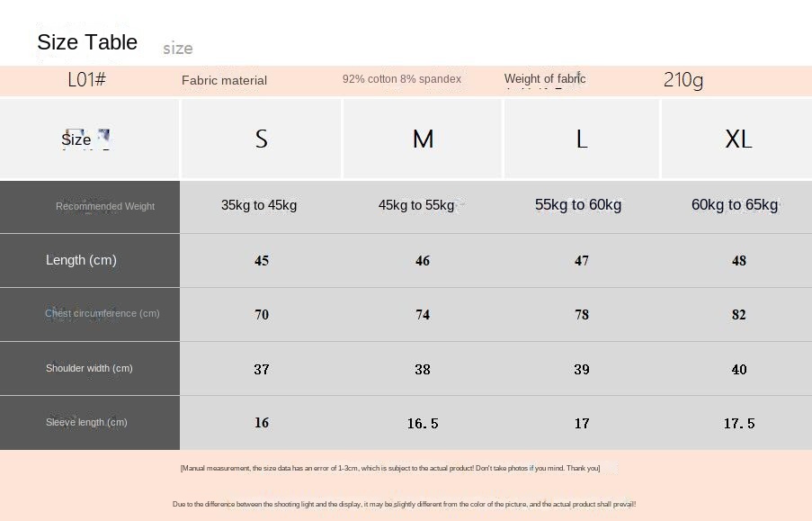Viewport: 812px width, 521px height.
Task: Click the sleeve length value 17.5
Action: [x=739, y=424]
